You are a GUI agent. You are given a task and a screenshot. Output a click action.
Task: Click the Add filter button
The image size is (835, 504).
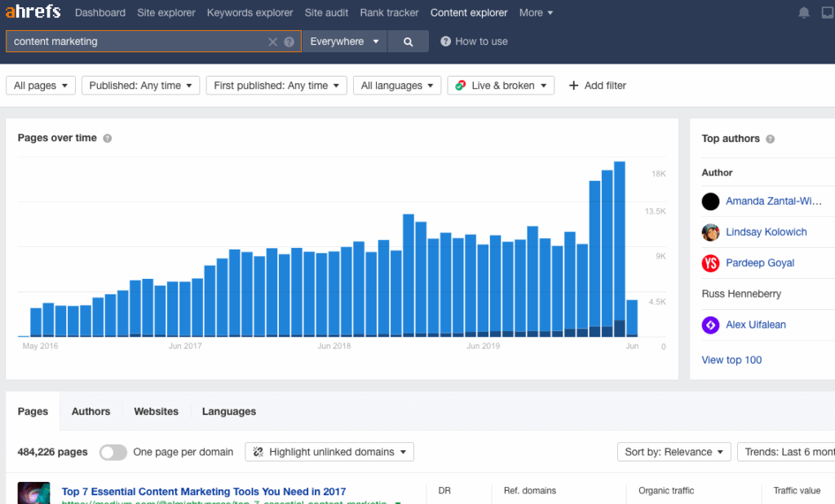click(597, 86)
